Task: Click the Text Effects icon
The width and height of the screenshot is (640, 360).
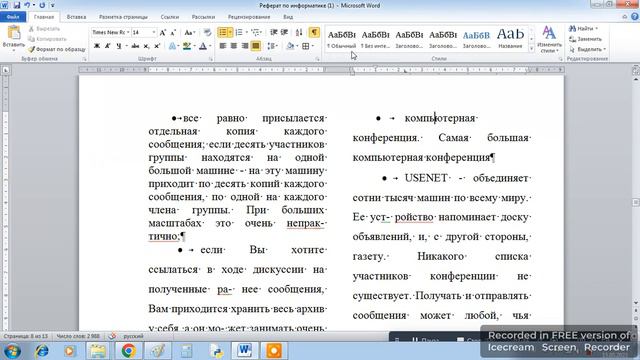Action: [x=172, y=46]
